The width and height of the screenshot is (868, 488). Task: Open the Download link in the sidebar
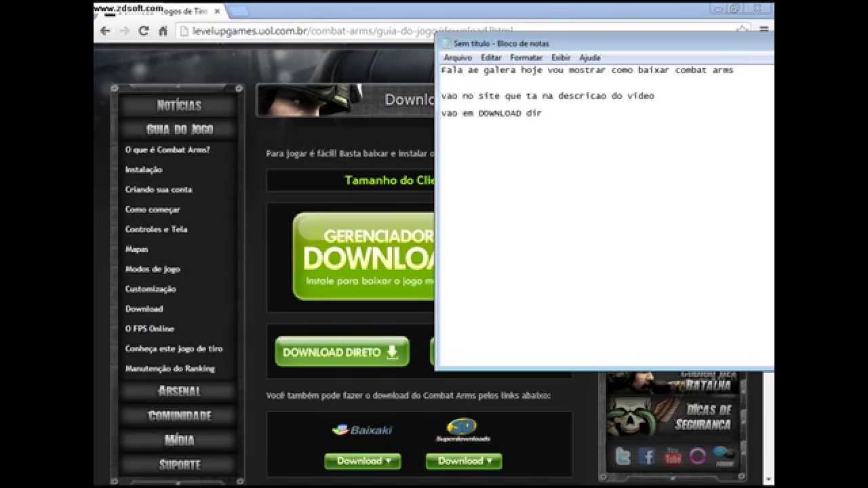[x=144, y=308]
